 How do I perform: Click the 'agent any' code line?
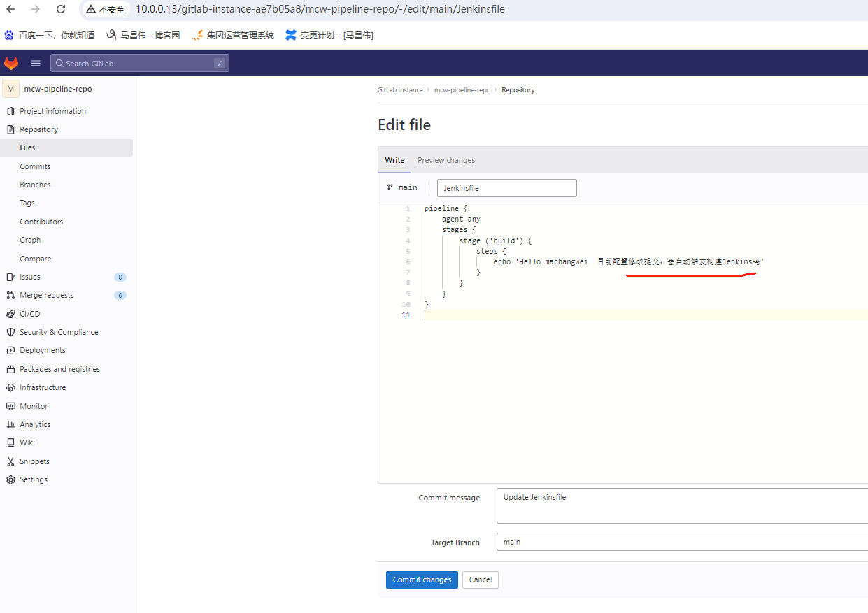pos(461,219)
